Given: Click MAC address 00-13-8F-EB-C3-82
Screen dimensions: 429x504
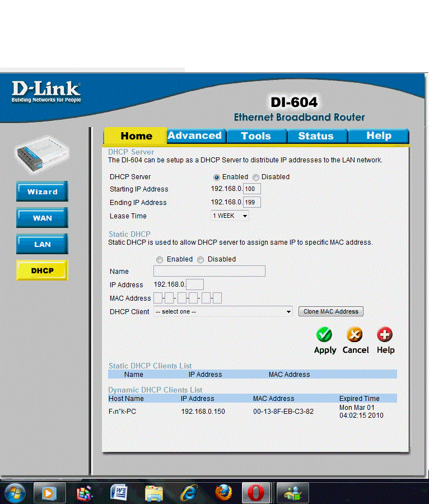Looking at the screenshot, I should pyautogui.click(x=283, y=412).
